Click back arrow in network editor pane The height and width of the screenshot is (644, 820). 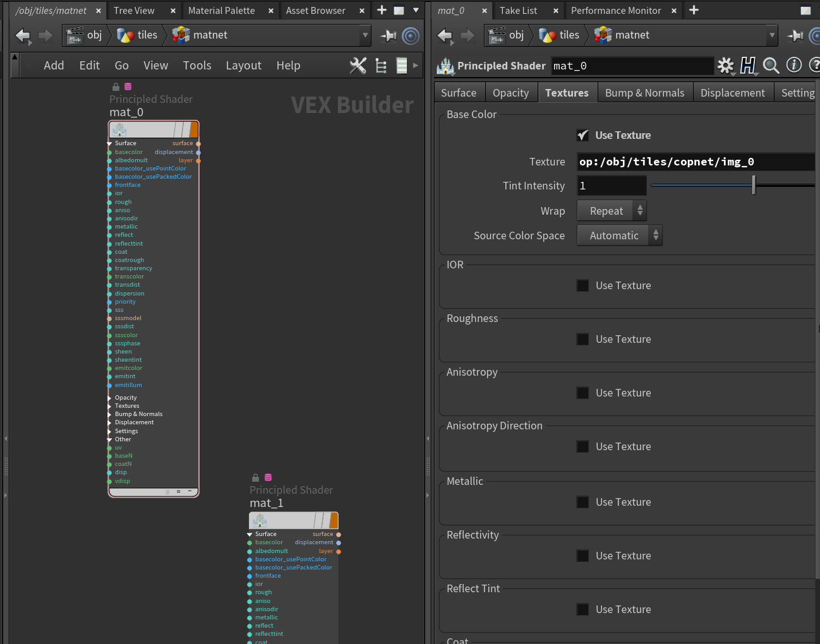tap(23, 36)
